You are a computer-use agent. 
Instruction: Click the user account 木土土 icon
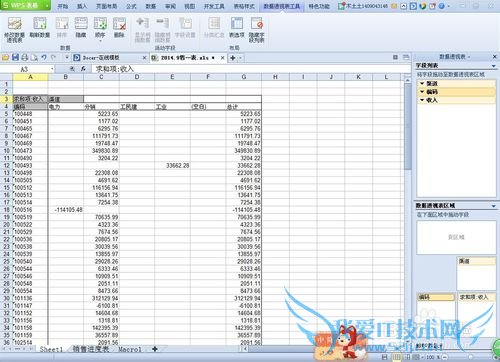(341, 6)
